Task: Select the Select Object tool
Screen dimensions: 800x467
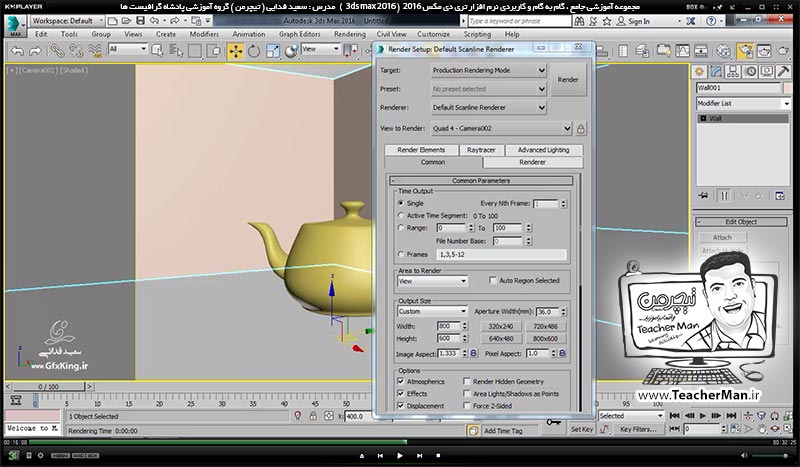Action: (x=157, y=51)
